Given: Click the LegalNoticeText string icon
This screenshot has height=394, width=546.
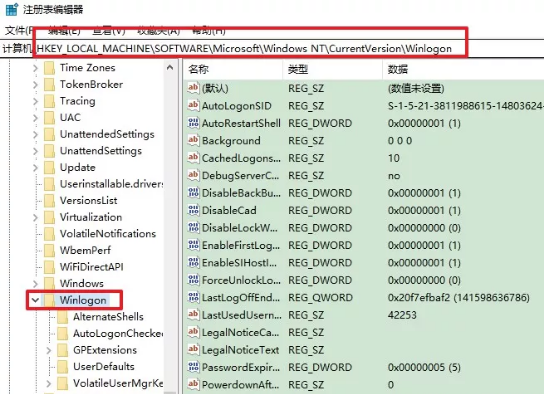Looking at the screenshot, I should pyautogui.click(x=193, y=349).
